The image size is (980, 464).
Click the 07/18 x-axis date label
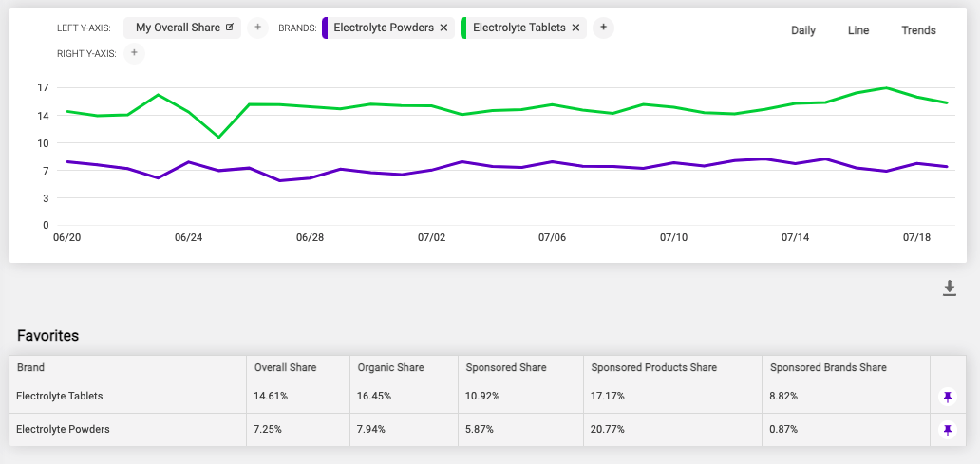pyautogui.click(x=916, y=237)
